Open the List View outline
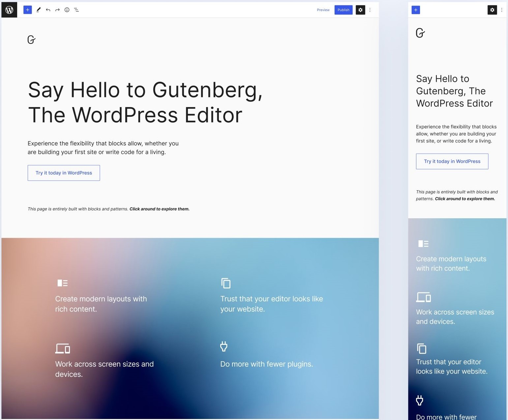 [76, 10]
